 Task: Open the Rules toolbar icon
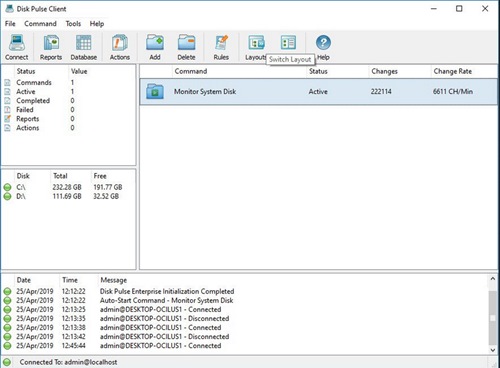coord(221,47)
